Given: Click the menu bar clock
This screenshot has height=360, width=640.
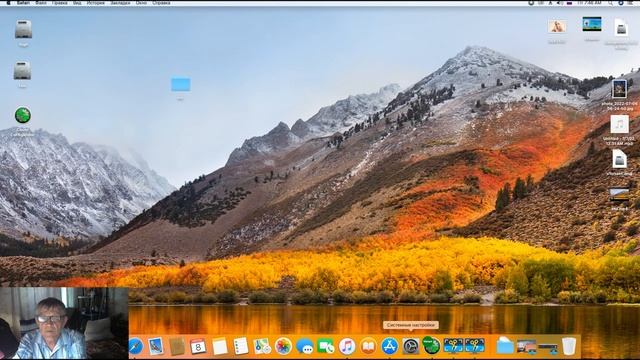Looking at the screenshot, I should pos(589,3).
